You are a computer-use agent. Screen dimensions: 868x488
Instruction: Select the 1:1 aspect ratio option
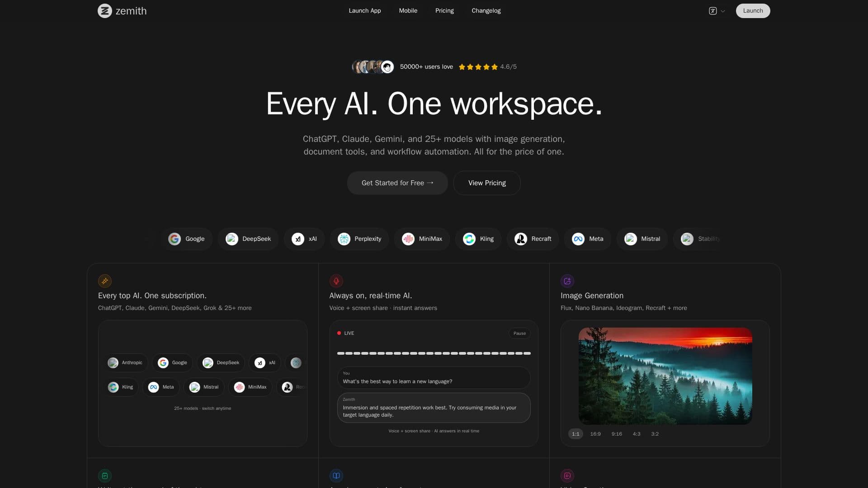tap(576, 434)
